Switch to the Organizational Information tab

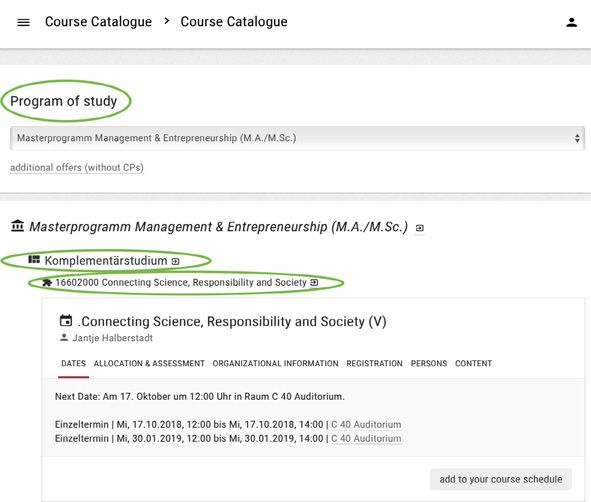(x=275, y=363)
